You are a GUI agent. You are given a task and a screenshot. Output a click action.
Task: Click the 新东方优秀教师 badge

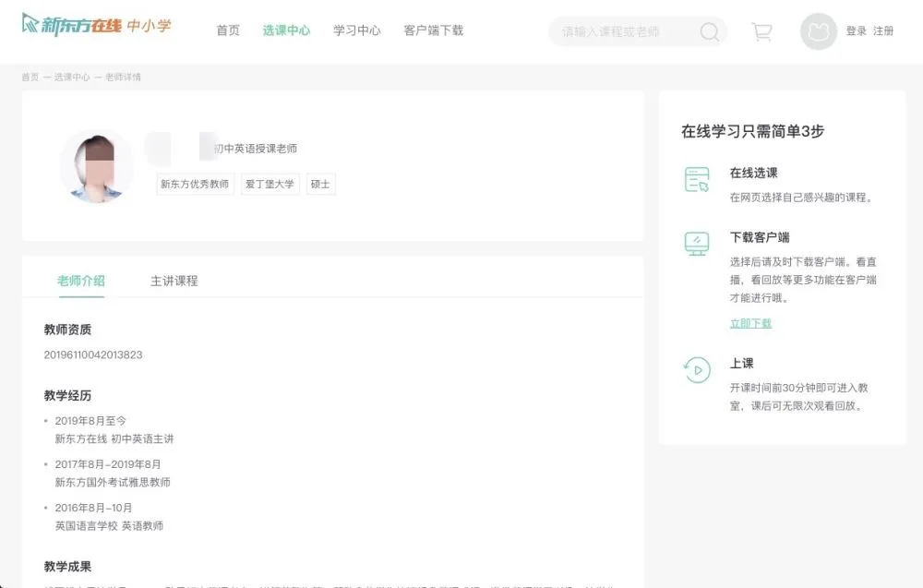point(194,184)
